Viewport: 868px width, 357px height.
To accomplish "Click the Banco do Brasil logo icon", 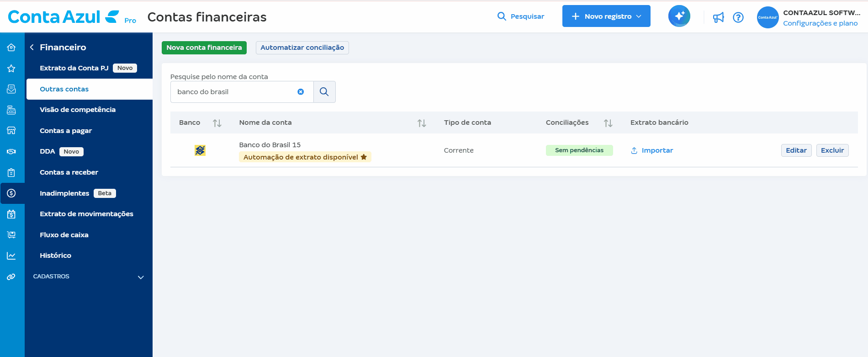I will pyautogui.click(x=200, y=150).
